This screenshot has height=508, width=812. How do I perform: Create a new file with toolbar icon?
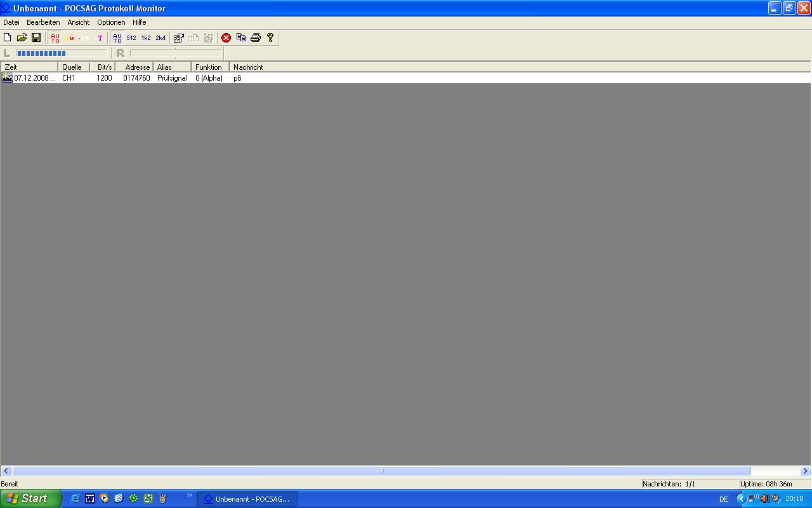pos(8,37)
